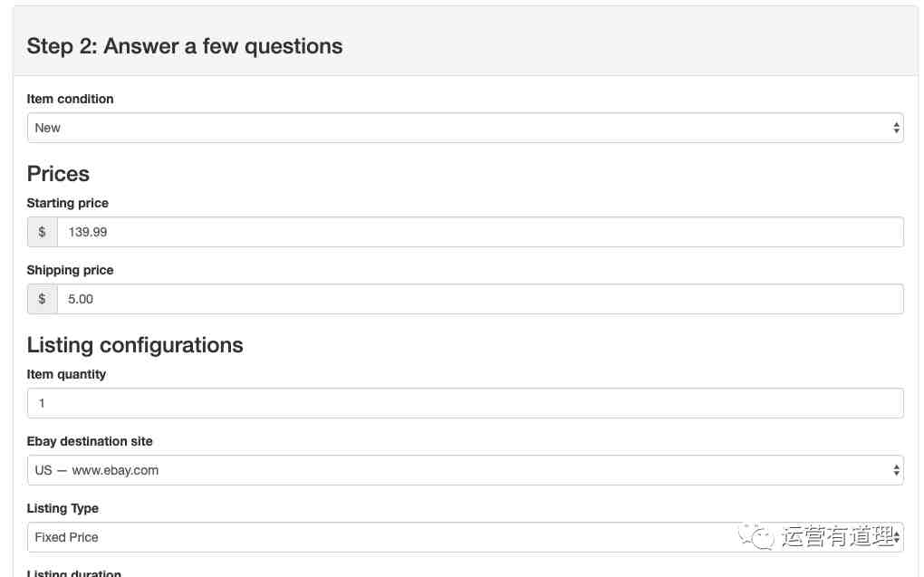Click the arrows on Item condition select
This screenshot has height=577, width=924.
[896, 128]
